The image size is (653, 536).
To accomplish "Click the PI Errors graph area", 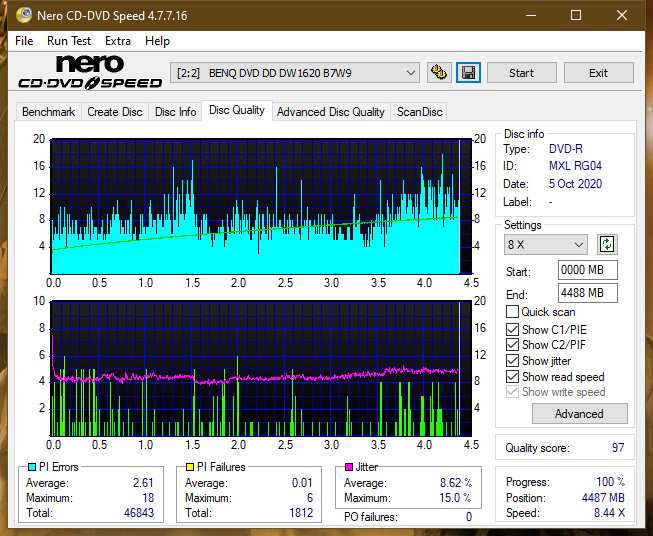I will [261, 206].
